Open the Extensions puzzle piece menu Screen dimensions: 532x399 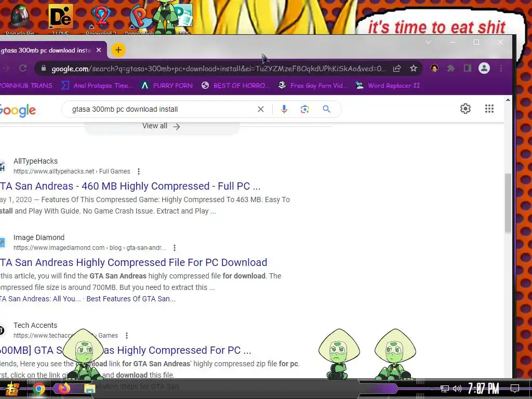(451, 69)
